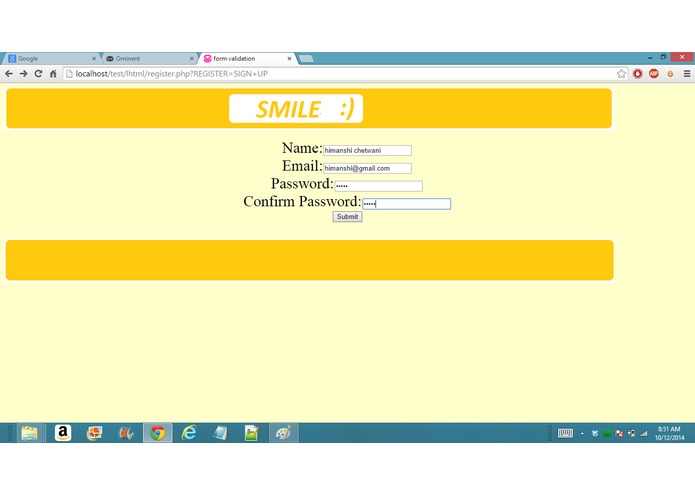Open File Explorer from the taskbar

pyautogui.click(x=30, y=433)
